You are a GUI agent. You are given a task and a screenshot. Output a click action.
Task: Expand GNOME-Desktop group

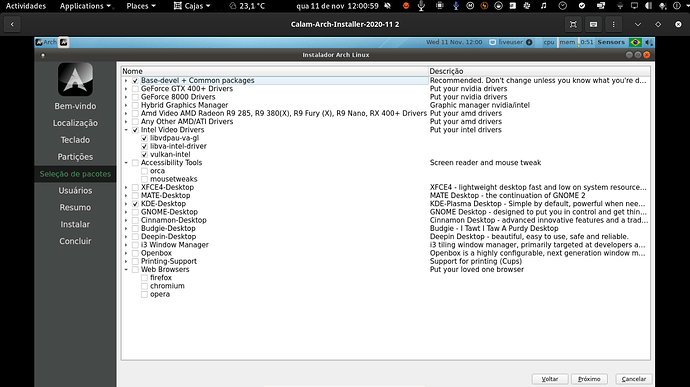(126, 212)
